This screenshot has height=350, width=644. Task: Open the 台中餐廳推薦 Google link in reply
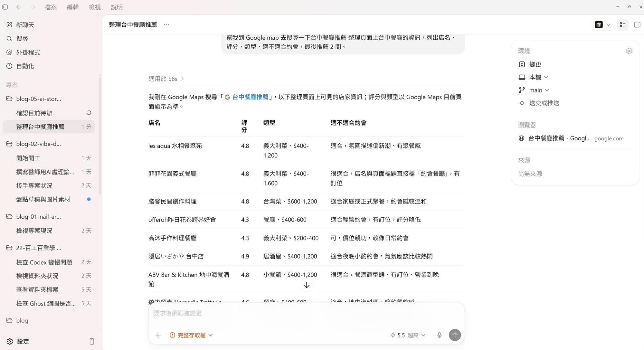[247, 97]
